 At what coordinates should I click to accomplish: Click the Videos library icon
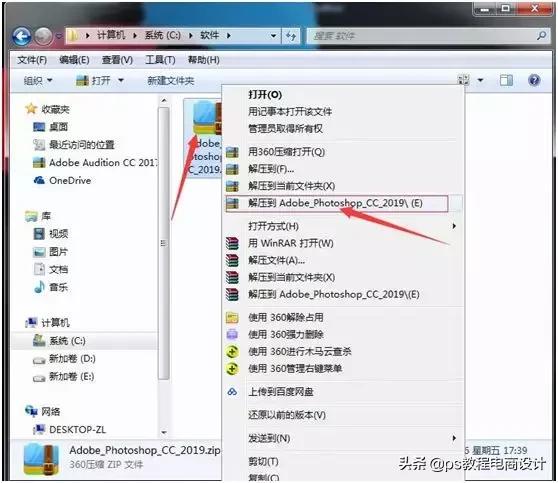[39, 233]
